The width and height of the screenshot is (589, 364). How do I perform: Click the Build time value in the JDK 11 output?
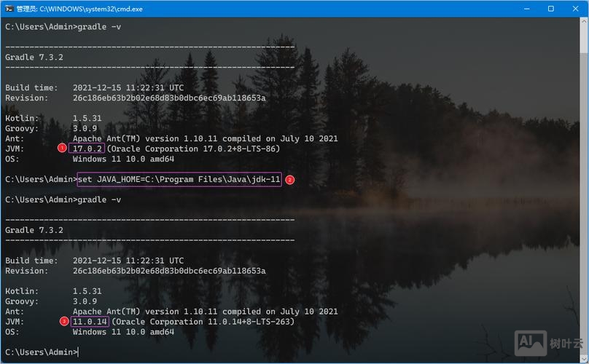coord(128,261)
